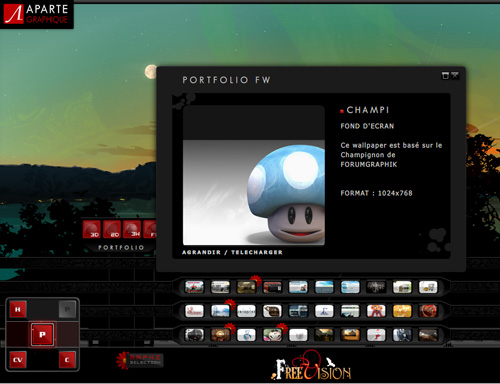The width and height of the screenshot is (500, 384).
Task: Close the Portfolio FW window
Action: (x=455, y=76)
